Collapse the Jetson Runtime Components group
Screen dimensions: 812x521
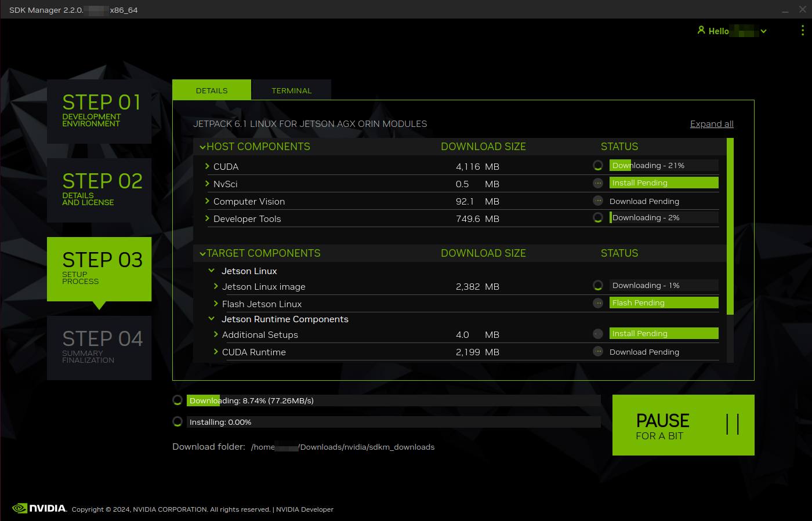[x=212, y=319]
